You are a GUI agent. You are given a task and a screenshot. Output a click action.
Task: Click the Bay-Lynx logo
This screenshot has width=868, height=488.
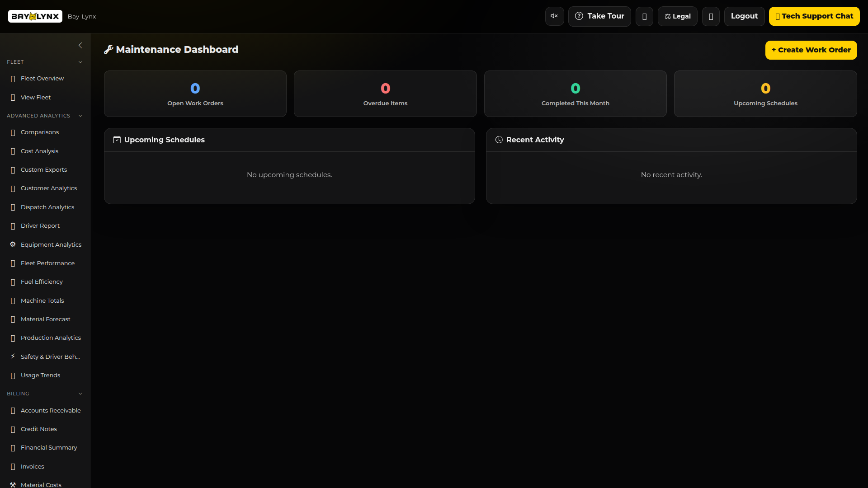click(35, 16)
